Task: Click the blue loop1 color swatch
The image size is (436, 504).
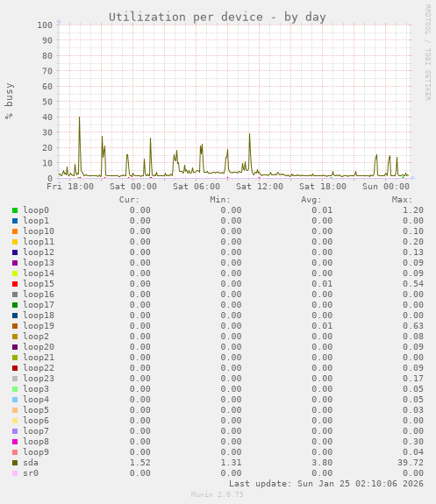Action: click(x=15, y=221)
